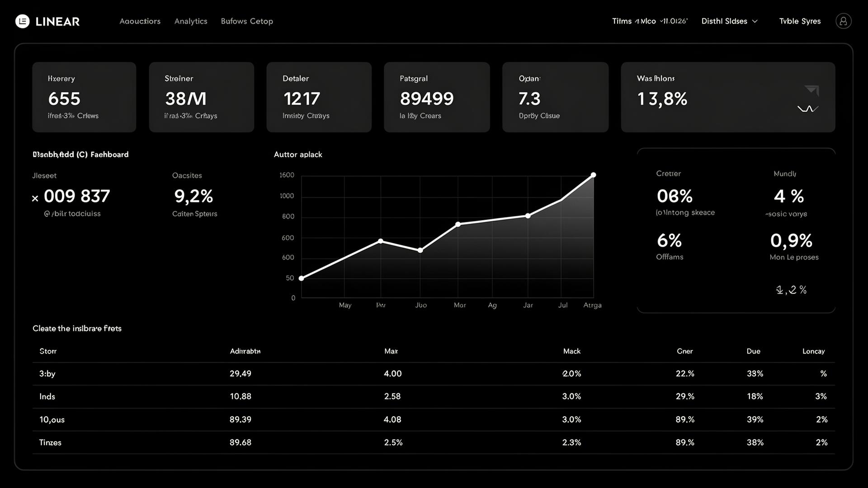The height and width of the screenshot is (488, 868).
Task: Select the highest data point on the chart
Action: 593,174
